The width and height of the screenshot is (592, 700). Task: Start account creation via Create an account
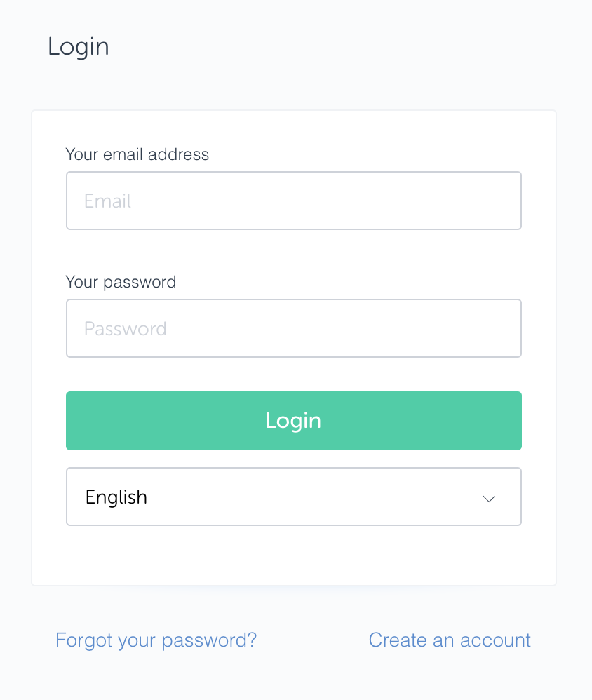[449, 640]
